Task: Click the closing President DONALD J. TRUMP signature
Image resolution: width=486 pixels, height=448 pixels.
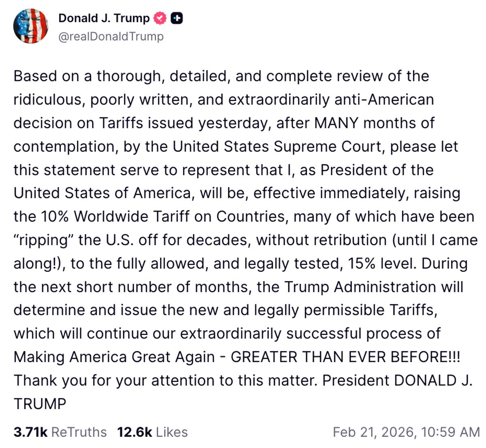Action: pyautogui.click(x=397, y=380)
